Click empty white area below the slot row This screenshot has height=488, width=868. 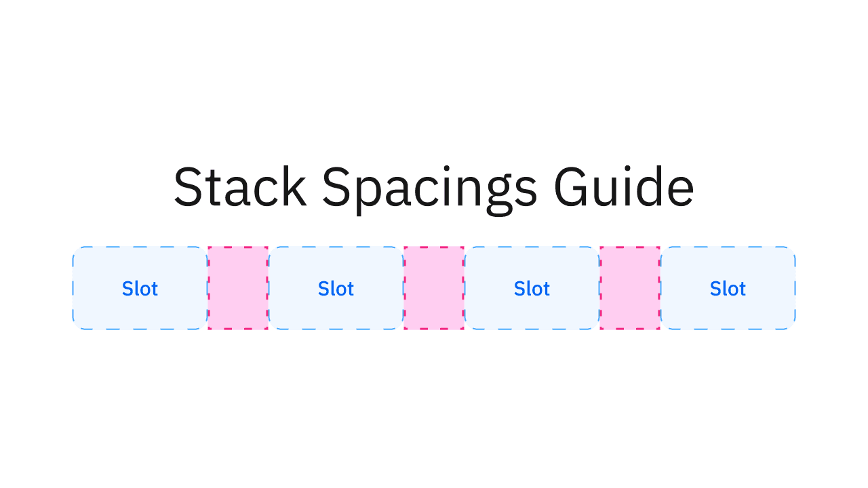(x=434, y=407)
